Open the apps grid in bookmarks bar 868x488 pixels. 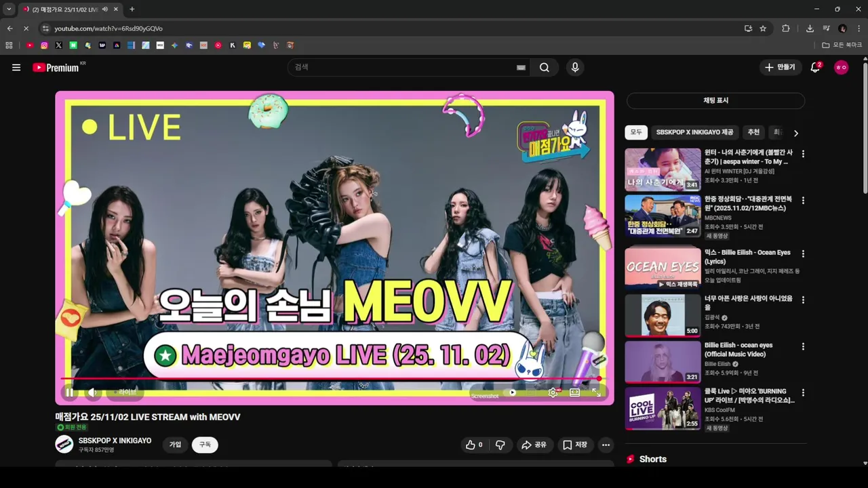pyautogui.click(x=9, y=45)
